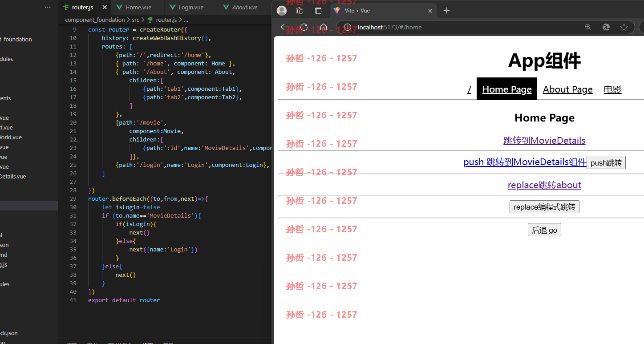The height and width of the screenshot is (344, 644).
Task: Switch to the router.js editor tab
Action: 85,8
